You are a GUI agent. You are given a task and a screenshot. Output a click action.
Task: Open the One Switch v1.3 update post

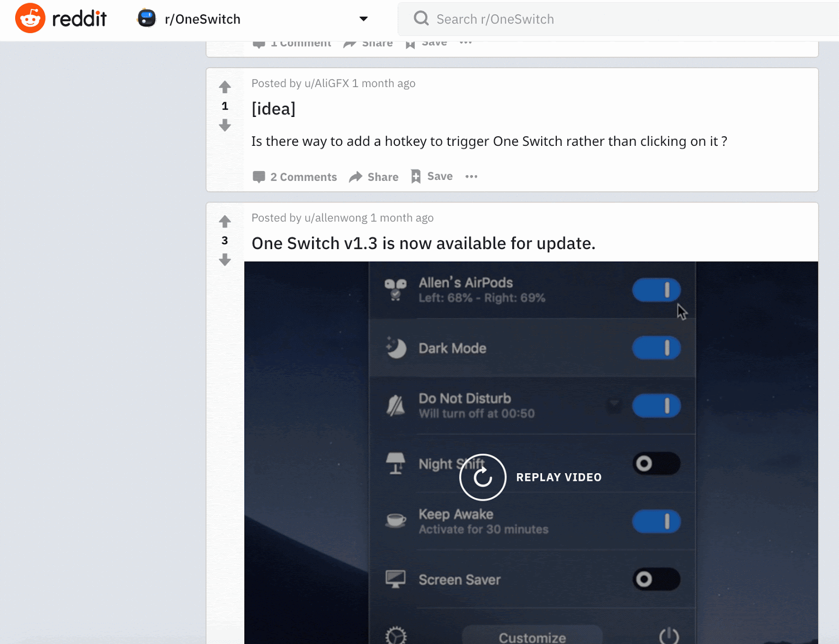click(424, 243)
